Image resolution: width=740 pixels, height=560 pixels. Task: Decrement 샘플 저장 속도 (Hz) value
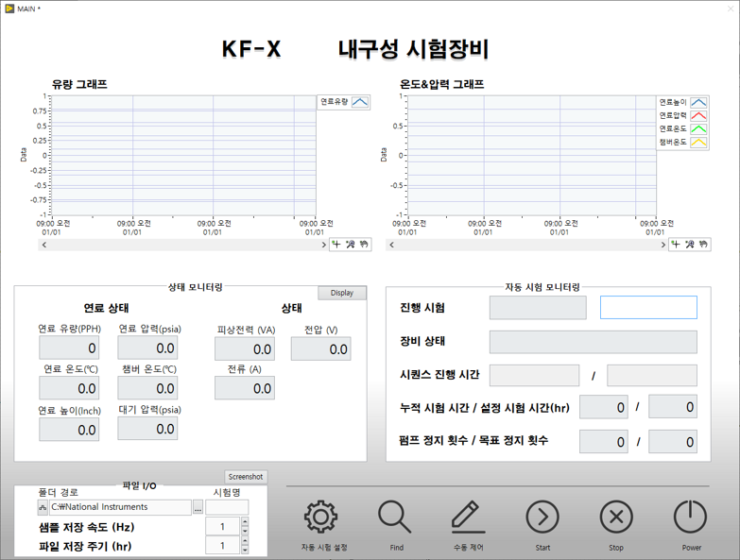245,531
